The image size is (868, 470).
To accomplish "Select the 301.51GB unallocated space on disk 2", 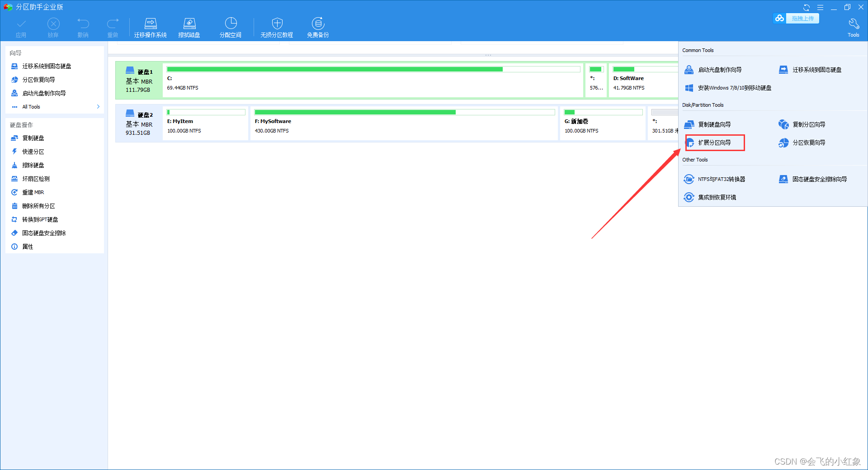I will tap(663, 123).
